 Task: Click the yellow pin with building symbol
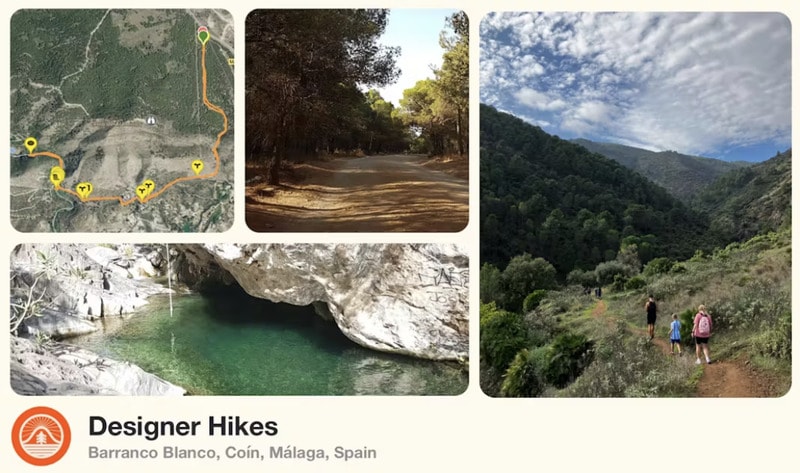pos(56,177)
